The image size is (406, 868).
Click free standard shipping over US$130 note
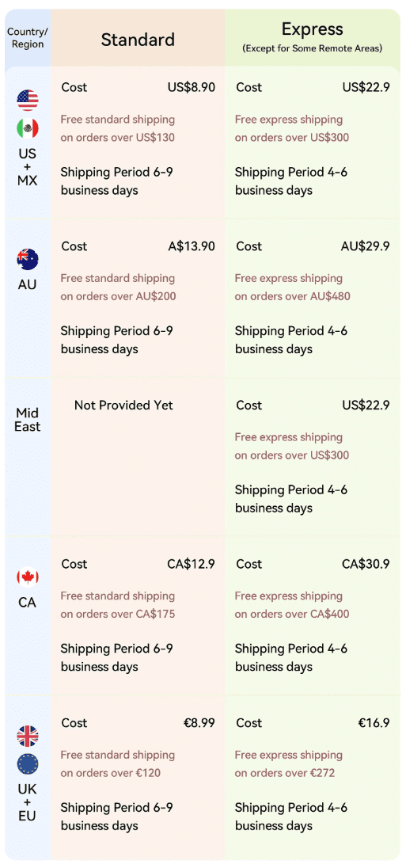(118, 128)
